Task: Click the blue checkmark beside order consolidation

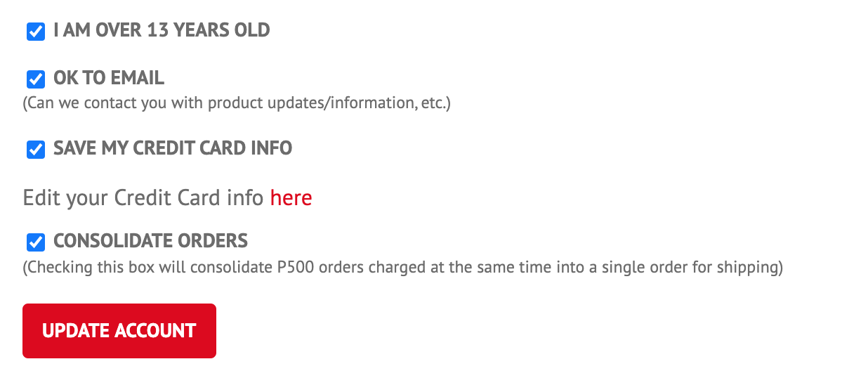Action: (36, 242)
